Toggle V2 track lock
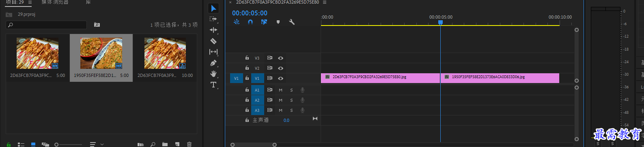This screenshot has width=644, height=147. pyautogui.click(x=247, y=68)
